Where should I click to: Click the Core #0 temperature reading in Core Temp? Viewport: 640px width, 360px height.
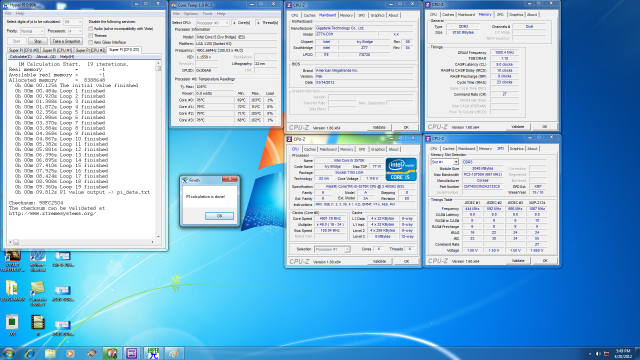(214, 100)
